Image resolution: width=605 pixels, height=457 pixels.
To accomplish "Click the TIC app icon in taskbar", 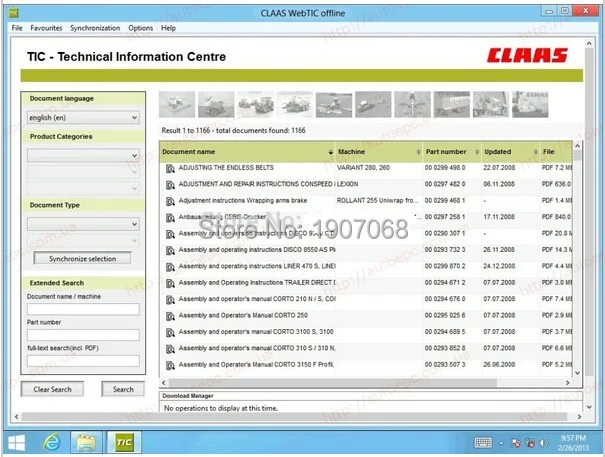I will [124, 442].
